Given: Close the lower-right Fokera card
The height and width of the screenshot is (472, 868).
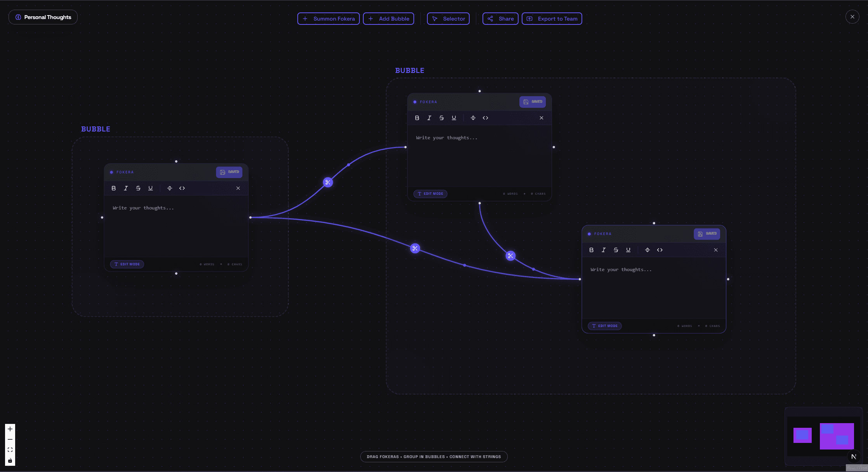Looking at the screenshot, I should pyautogui.click(x=716, y=250).
